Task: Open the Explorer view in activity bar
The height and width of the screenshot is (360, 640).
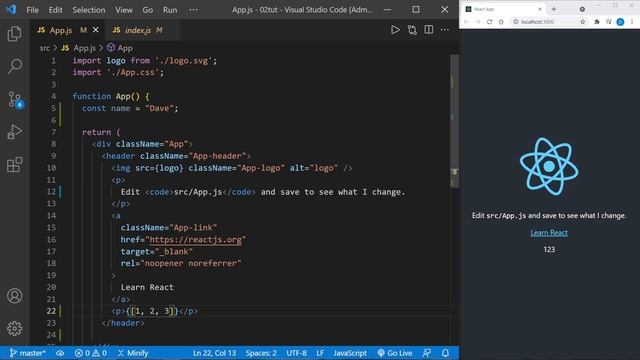Action: [x=15, y=34]
